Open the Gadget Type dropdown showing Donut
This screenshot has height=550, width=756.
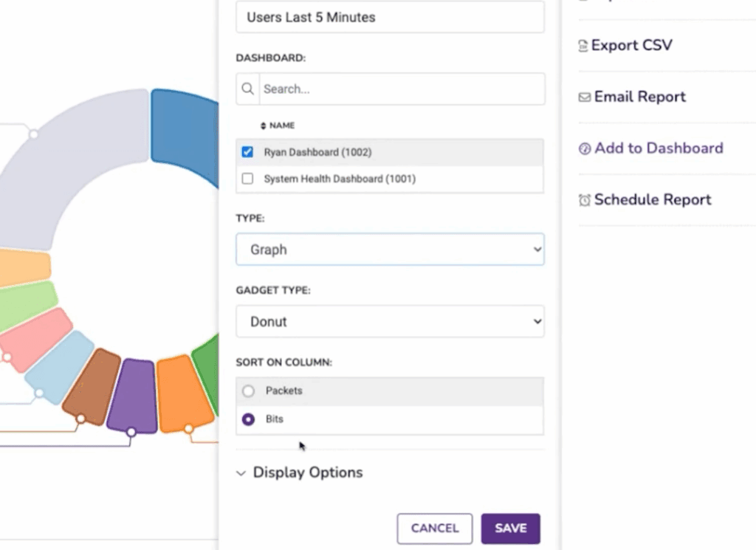[390, 322]
